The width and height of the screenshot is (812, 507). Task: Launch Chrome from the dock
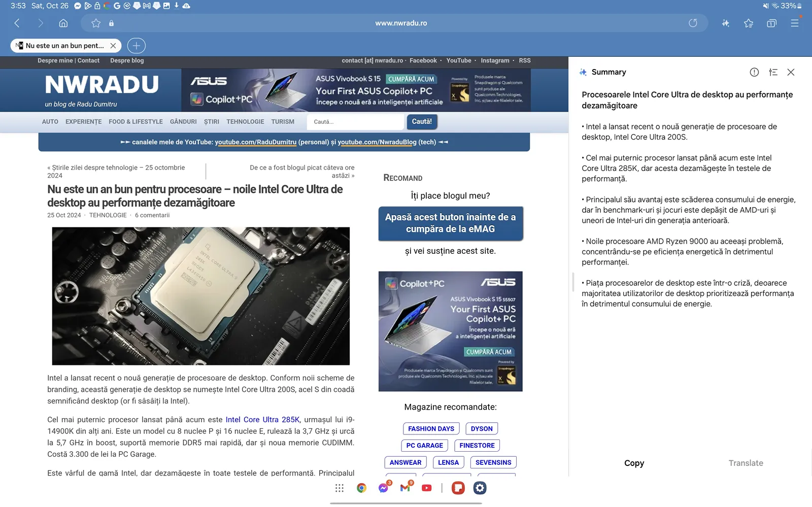coord(361,488)
